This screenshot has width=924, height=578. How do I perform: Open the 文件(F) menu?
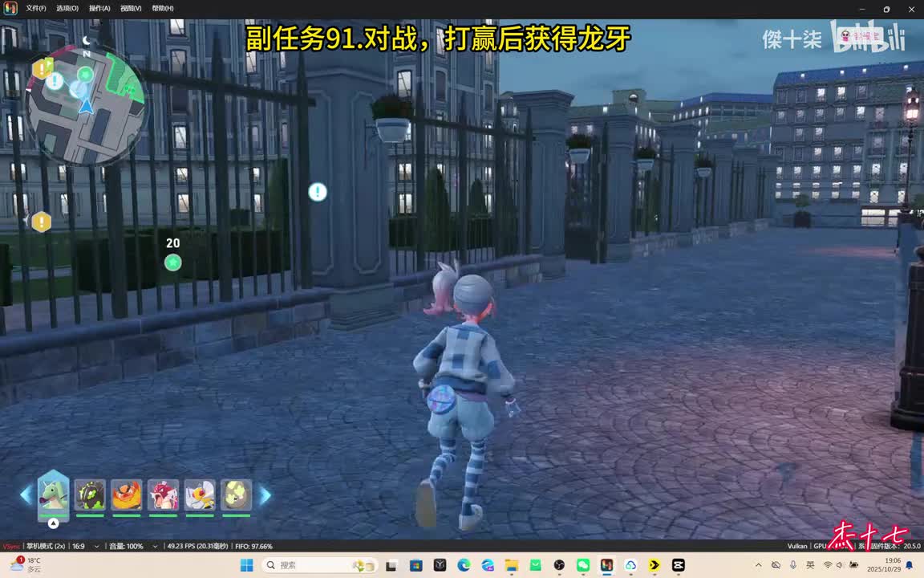coord(35,8)
